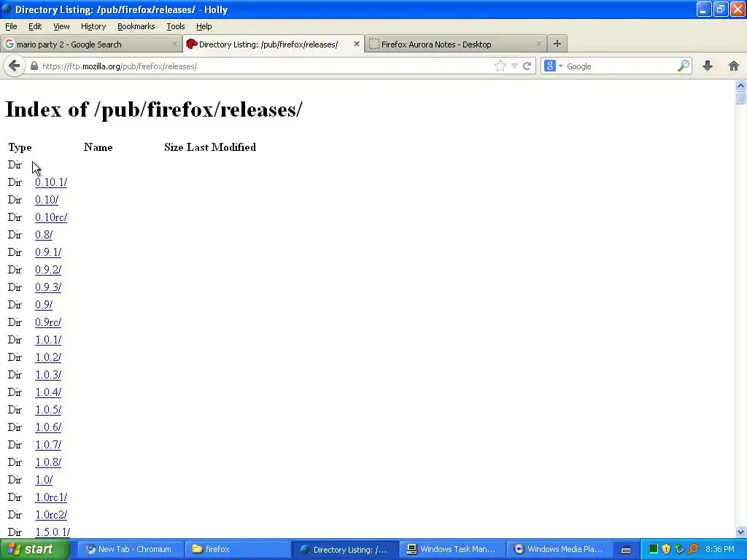Go to the Home page icon
The width and height of the screenshot is (747, 560).
(x=734, y=66)
